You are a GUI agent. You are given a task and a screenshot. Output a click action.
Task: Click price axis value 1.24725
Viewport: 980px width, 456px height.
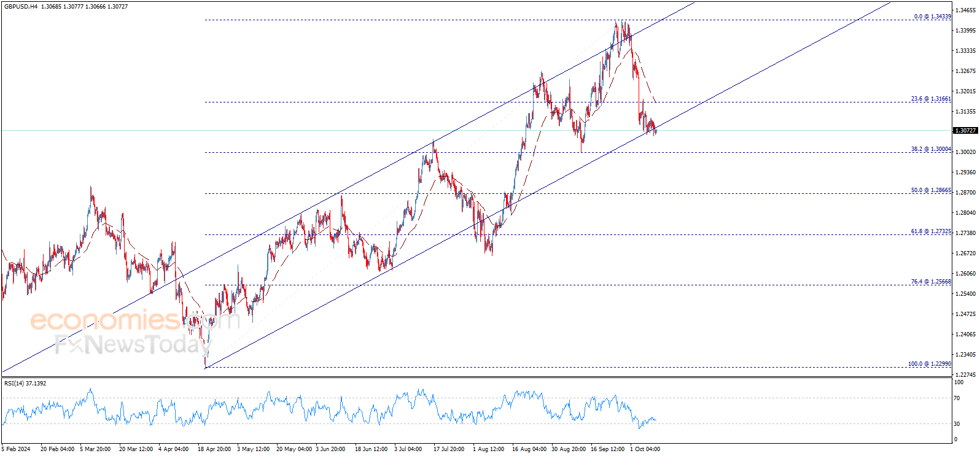[966, 314]
